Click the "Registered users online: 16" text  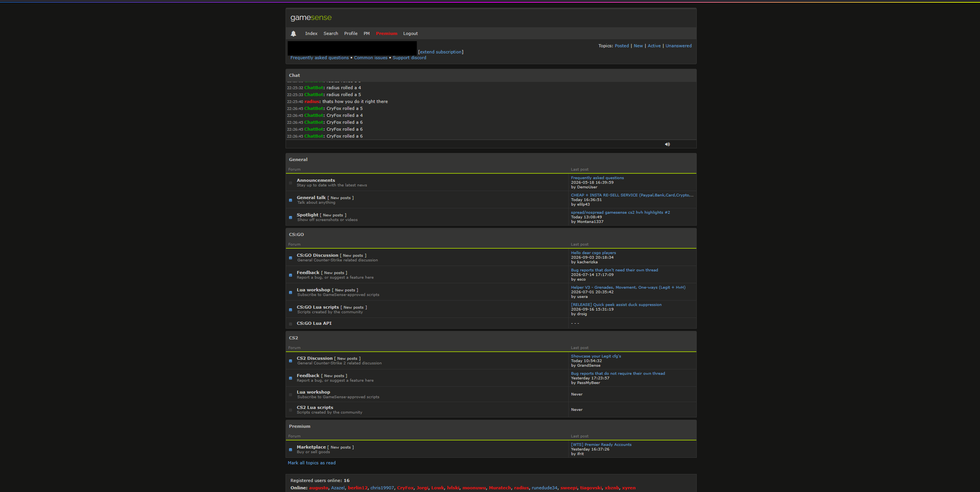(320, 480)
